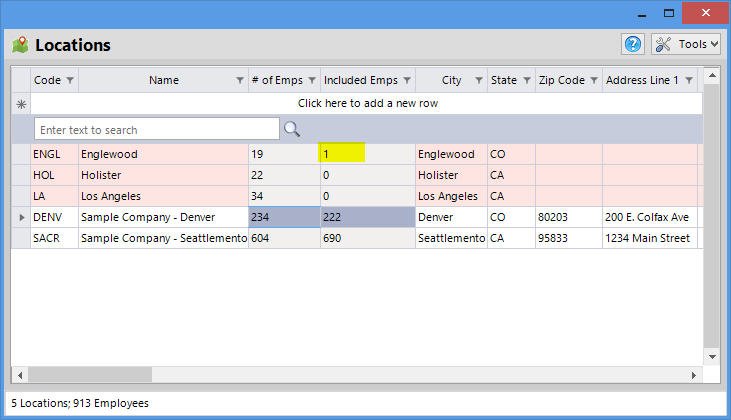The width and height of the screenshot is (731, 420).
Task: Click the horizontal scrollbar left arrow
Action: 20,375
